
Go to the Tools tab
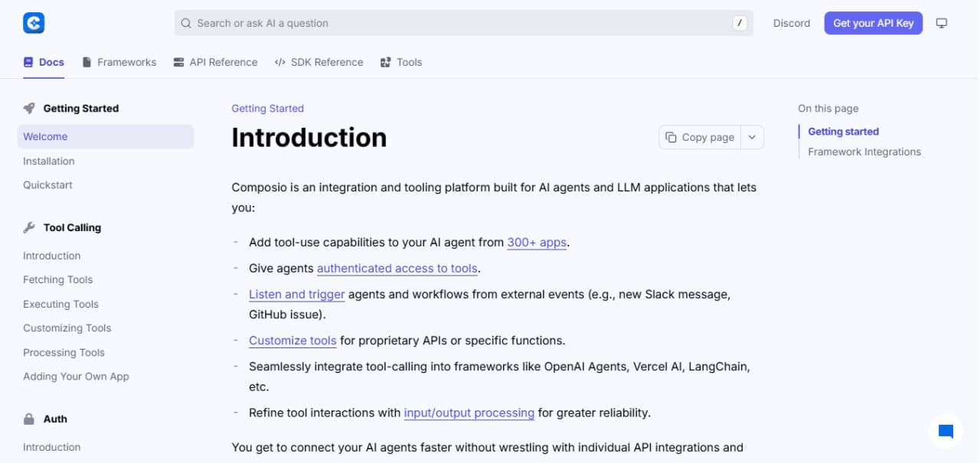[x=401, y=62]
